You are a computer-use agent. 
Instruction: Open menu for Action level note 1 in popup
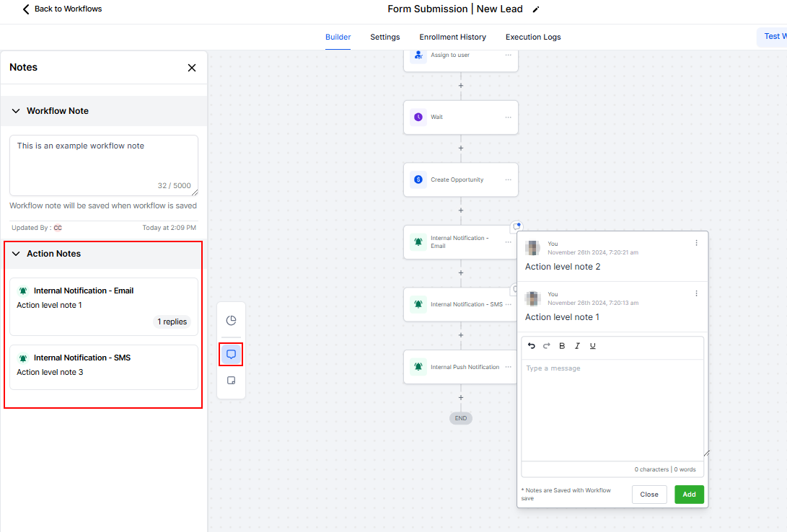coord(696,294)
